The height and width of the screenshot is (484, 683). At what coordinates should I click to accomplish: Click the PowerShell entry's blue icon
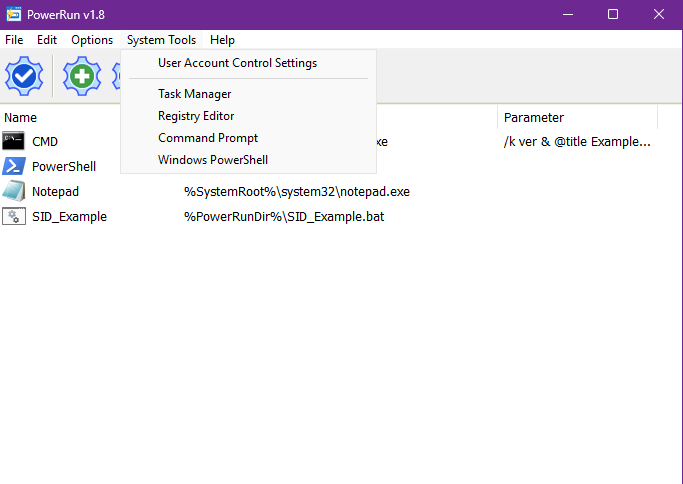point(14,166)
